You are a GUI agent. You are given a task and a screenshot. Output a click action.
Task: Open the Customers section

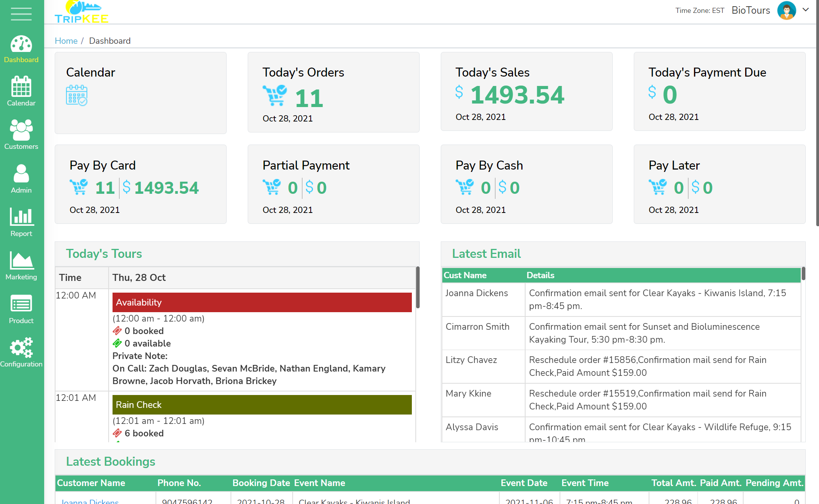click(x=21, y=135)
